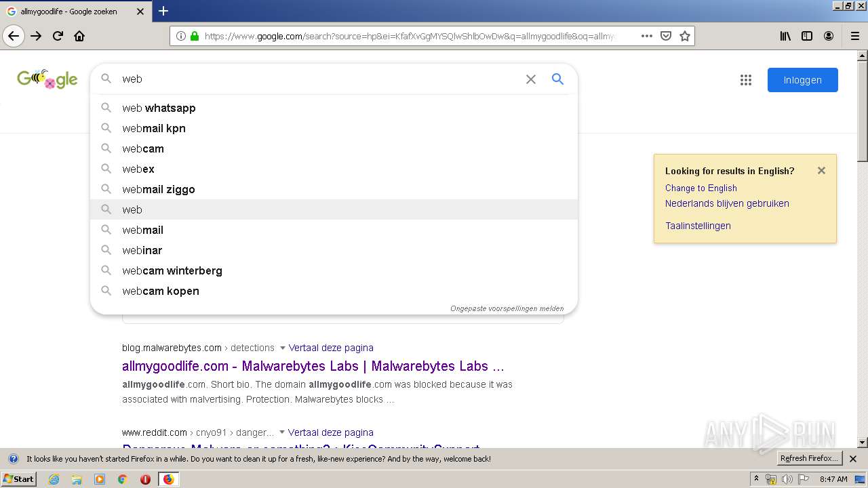This screenshot has height=488, width=868.
Task: Show site information icon in address bar
Action: [x=180, y=36]
